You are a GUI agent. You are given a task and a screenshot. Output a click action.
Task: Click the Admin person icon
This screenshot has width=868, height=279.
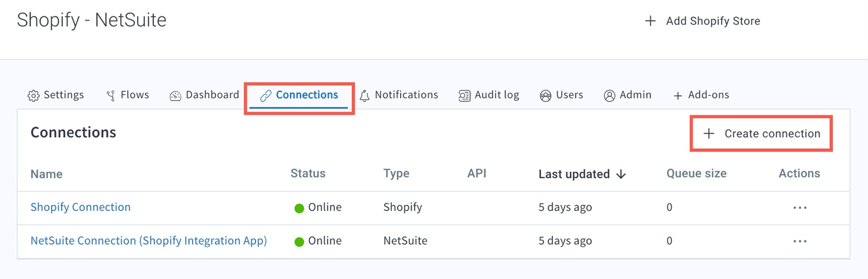[x=609, y=96]
